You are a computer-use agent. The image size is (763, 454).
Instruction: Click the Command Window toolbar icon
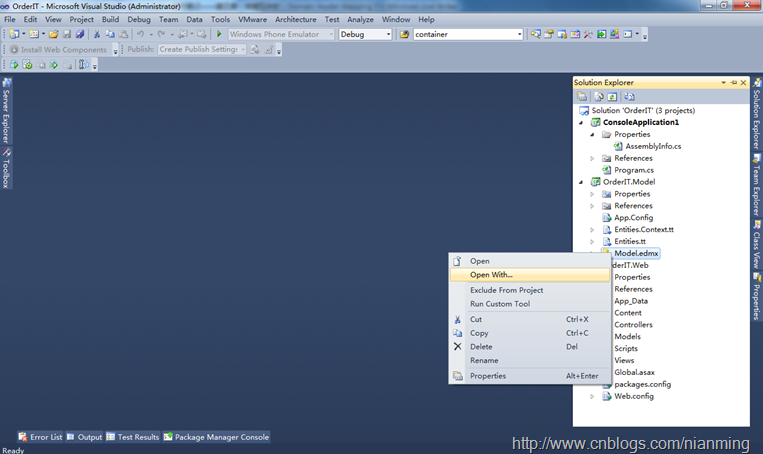coord(628,34)
